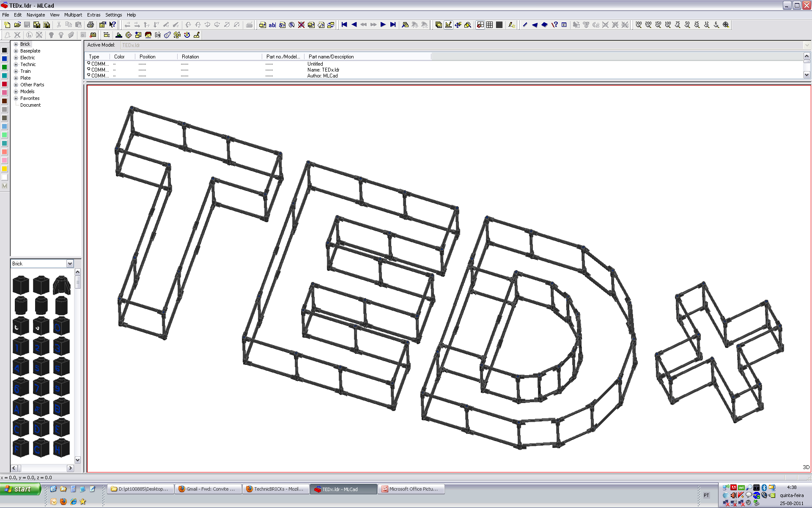
Task: Toggle the medium grid option
Action: point(490,25)
